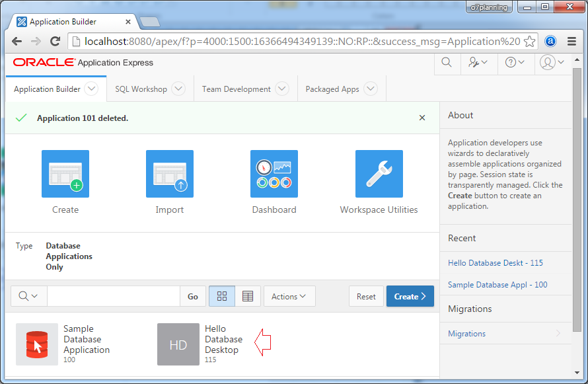
Task: Click the browser back arrow
Action: click(17, 41)
